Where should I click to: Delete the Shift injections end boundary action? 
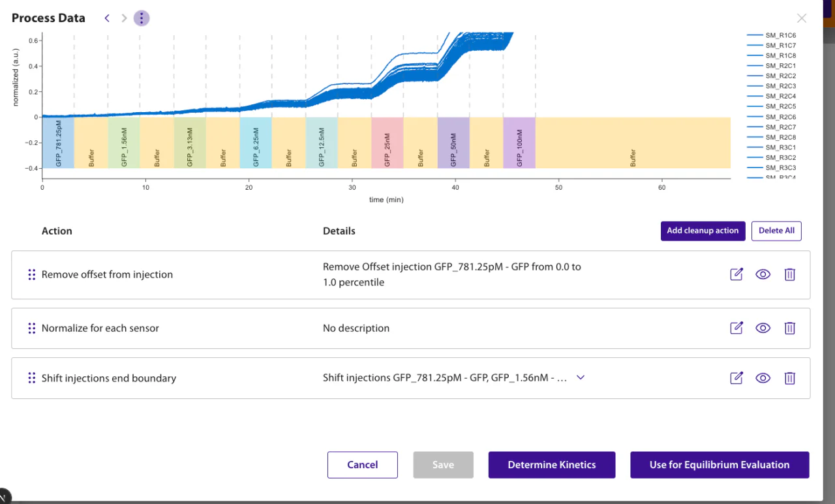click(x=789, y=378)
